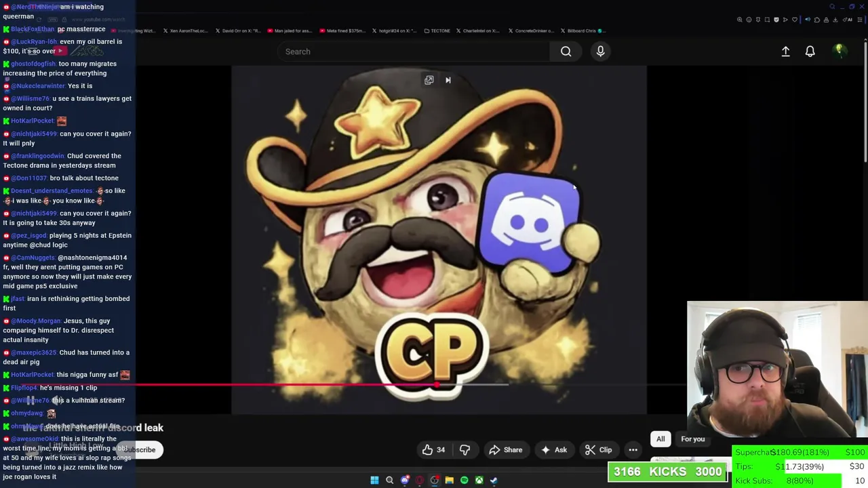Image resolution: width=868 pixels, height=488 pixels.
Task: Open Spotify from the taskbar
Action: tap(464, 480)
